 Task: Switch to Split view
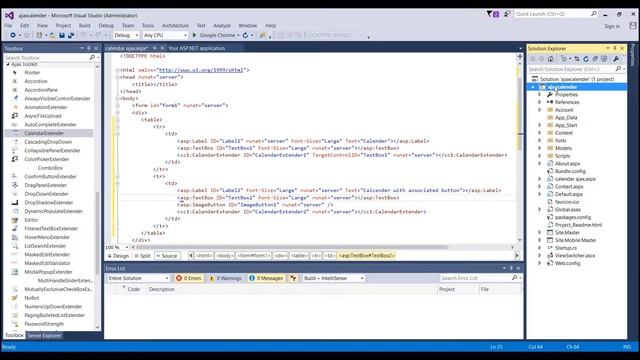click(142, 256)
